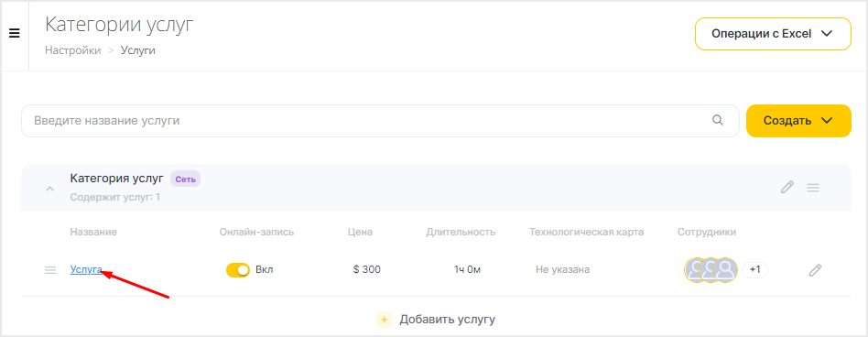Click the $ 300 price value

click(x=366, y=270)
